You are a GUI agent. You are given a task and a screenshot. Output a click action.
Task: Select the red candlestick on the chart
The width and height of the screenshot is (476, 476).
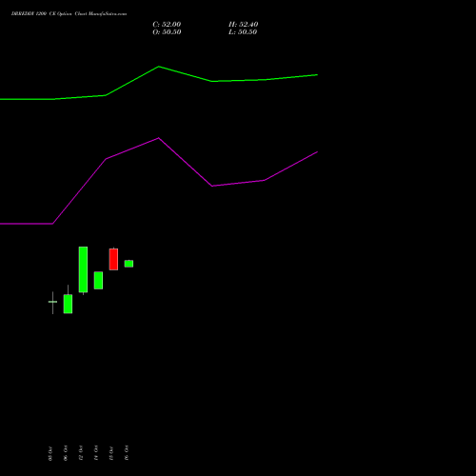pos(113,259)
